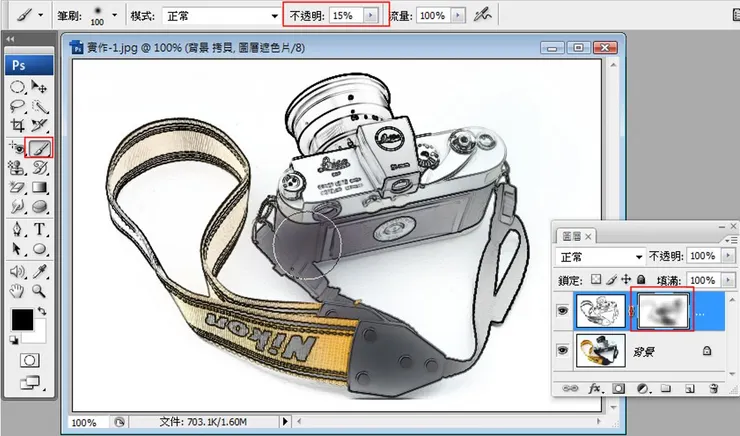Select the Pen tool
This screenshot has height=436, width=740.
[x=17, y=229]
